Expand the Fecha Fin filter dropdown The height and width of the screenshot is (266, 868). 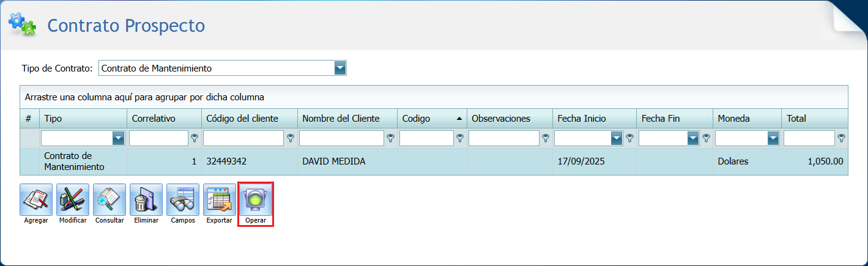[x=693, y=139]
